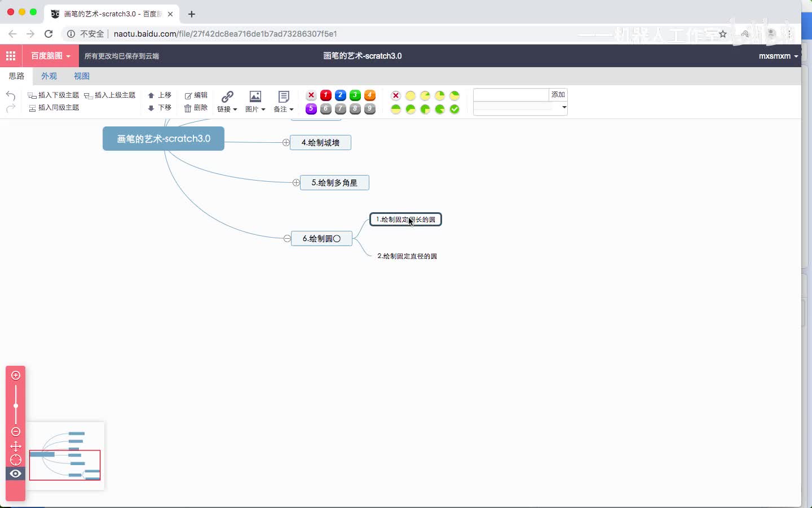
Task: Toggle the navigator eye icon
Action: [x=16, y=474]
